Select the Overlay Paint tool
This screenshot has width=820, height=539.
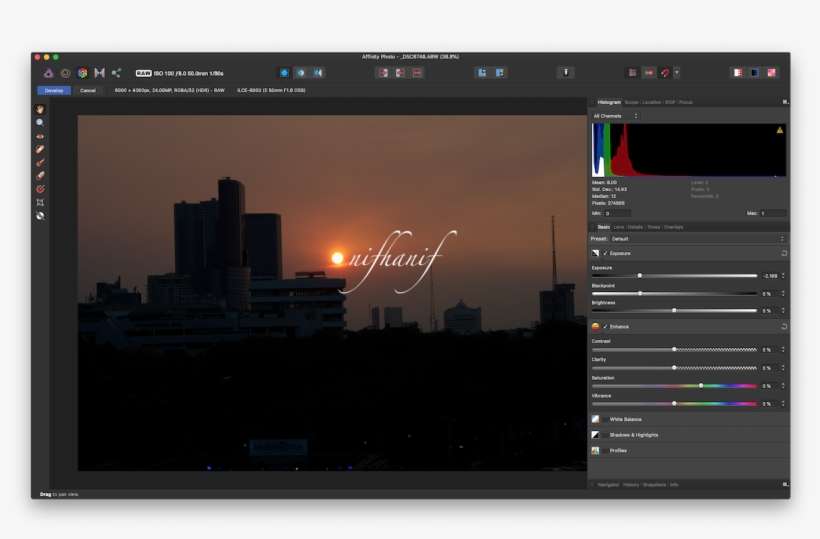click(40, 163)
